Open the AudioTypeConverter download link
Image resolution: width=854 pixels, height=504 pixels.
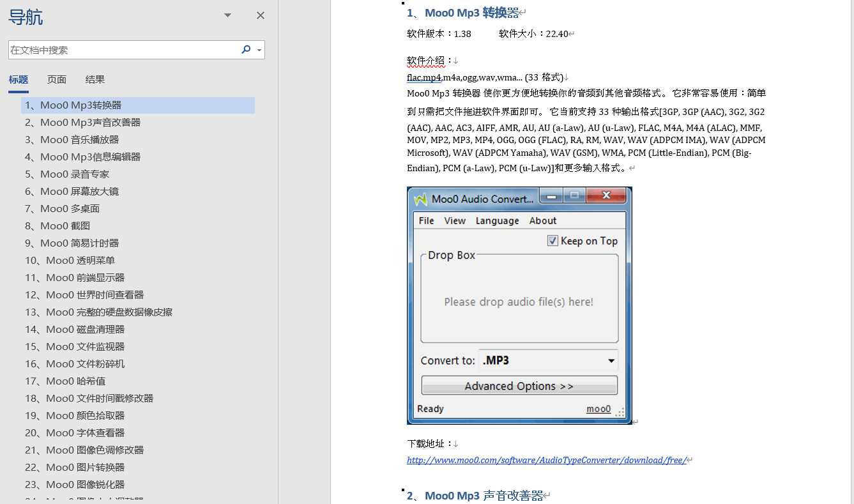(547, 460)
